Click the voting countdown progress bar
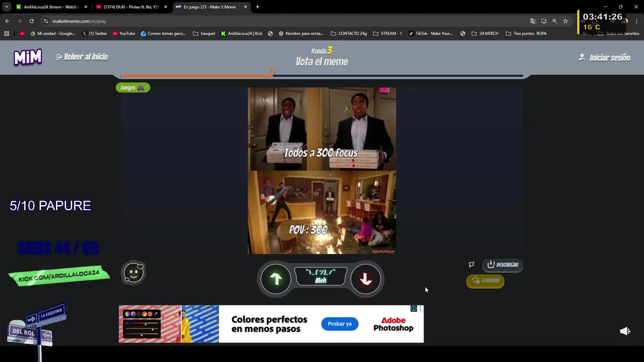 (321, 76)
